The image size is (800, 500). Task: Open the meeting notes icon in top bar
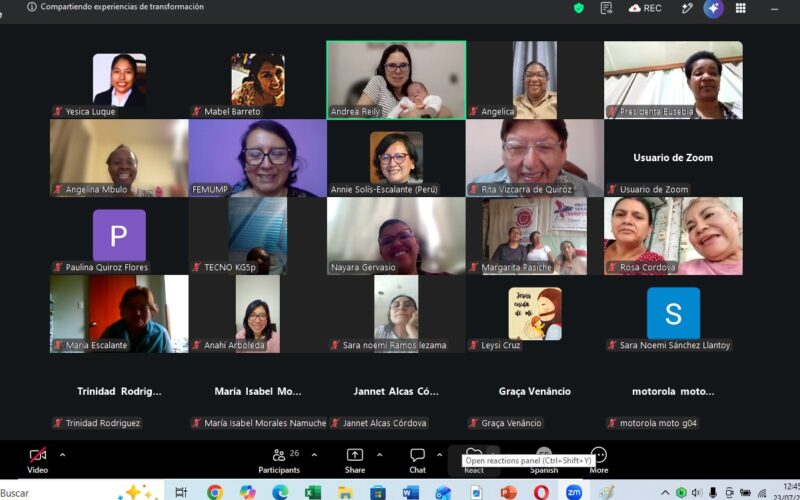pyautogui.click(x=606, y=8)
